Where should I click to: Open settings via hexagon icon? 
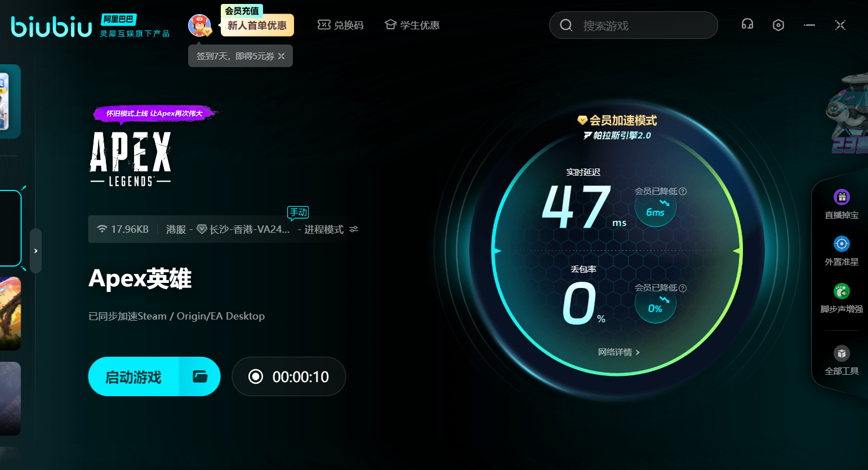[778, 25]
